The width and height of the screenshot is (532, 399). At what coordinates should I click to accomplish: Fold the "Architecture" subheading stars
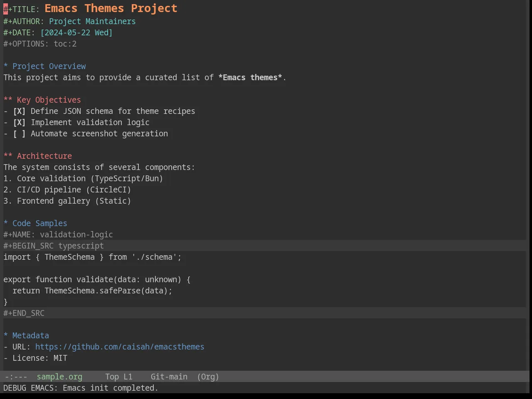pos(8,156)
